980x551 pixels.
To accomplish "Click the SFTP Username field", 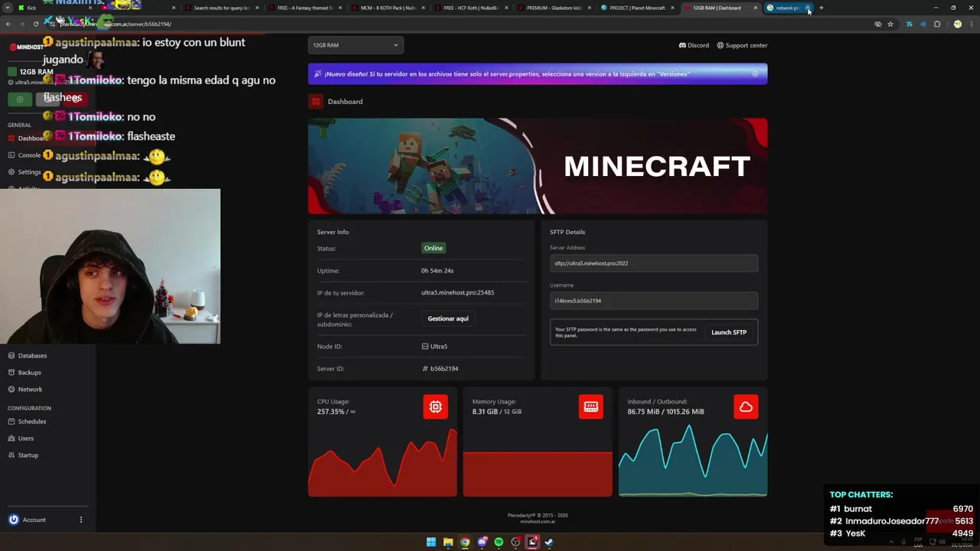I will [654, 301].
